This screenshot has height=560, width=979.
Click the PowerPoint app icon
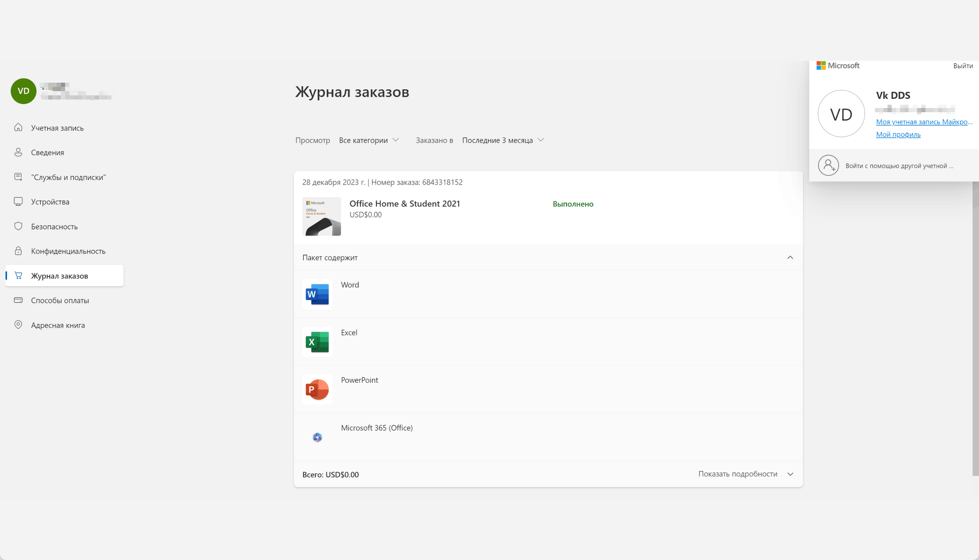point(317,389)
